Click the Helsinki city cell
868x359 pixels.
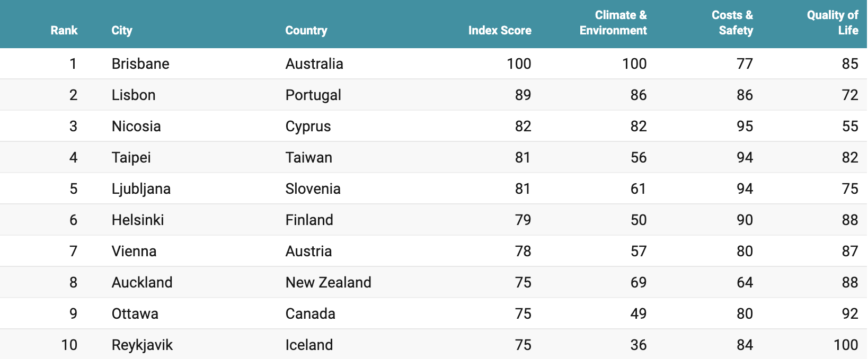[x=138, y=220]
